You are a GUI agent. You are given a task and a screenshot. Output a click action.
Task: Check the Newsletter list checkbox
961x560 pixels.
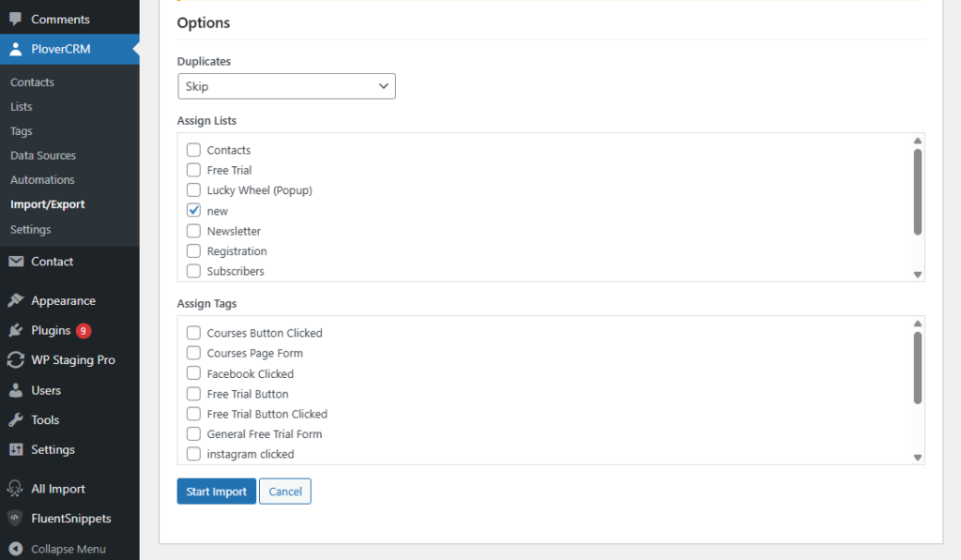tap(193, 231)
